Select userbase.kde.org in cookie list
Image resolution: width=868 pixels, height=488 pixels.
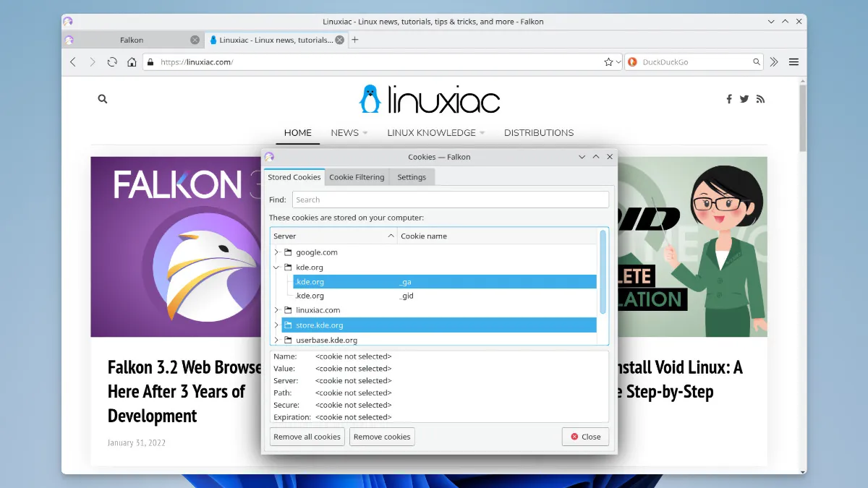[326, 340]
